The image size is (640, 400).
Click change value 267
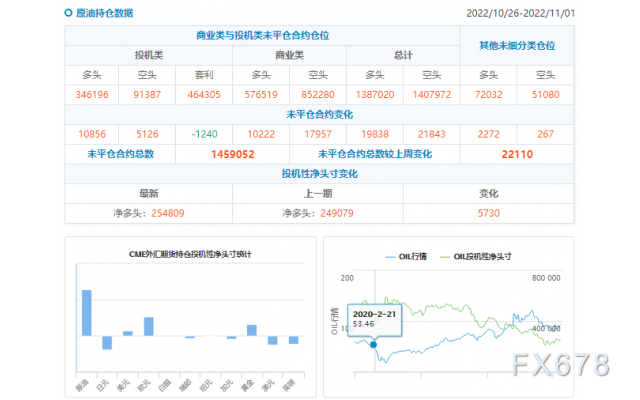coord(545,134)
